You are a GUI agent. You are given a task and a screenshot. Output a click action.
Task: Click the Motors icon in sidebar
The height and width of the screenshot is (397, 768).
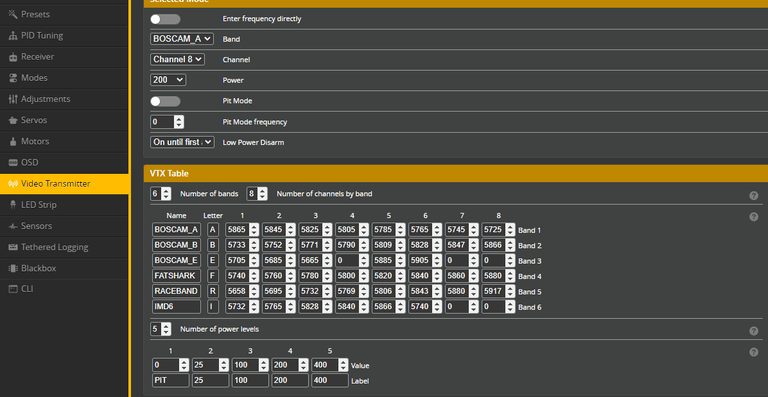coord(13,141)
